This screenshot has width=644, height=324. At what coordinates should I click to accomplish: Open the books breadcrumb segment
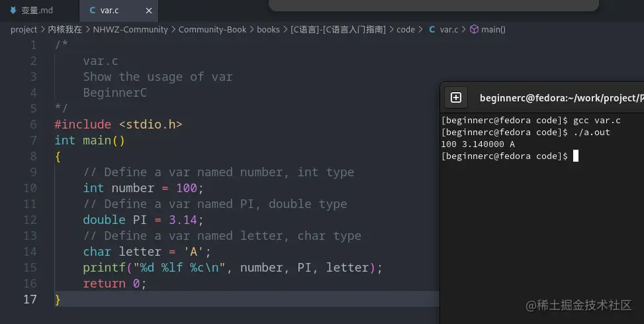268,30
